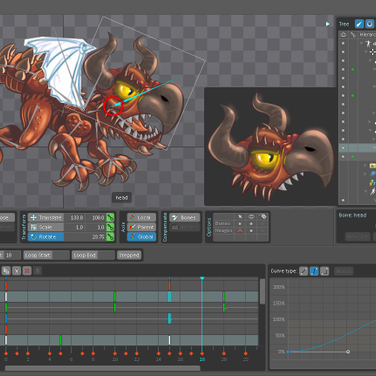
Task: Click the brush icon beside the Tree title
Action: tap(359, 24)
